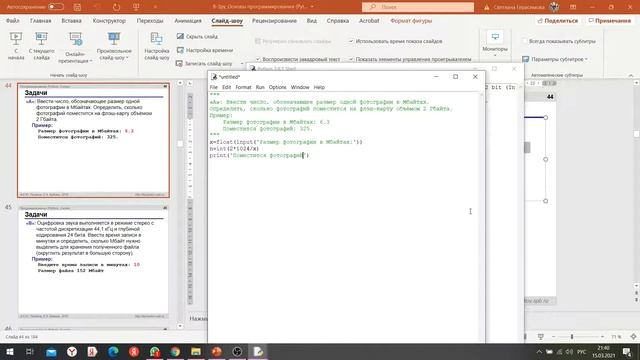This screenshot has width=640, height=360.
Task: Open Произвольное слайд-шоу menu
Action: pos(114,46)
